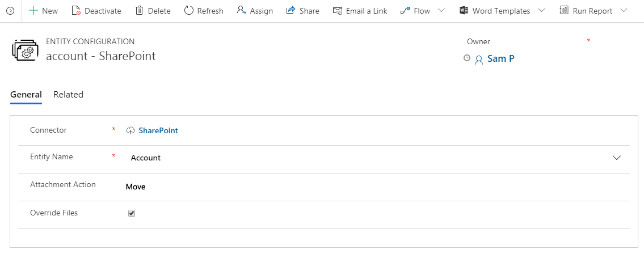Image resolution: width=644 pixels, height=254 pixels.
Task: Click the user icon next to Sam P
Action: click(x=479, y=60)
